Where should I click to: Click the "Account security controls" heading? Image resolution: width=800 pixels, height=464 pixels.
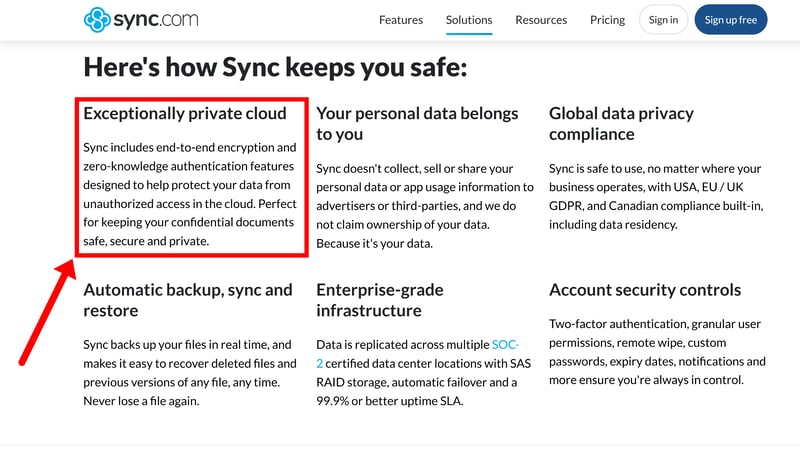point(645,290)
